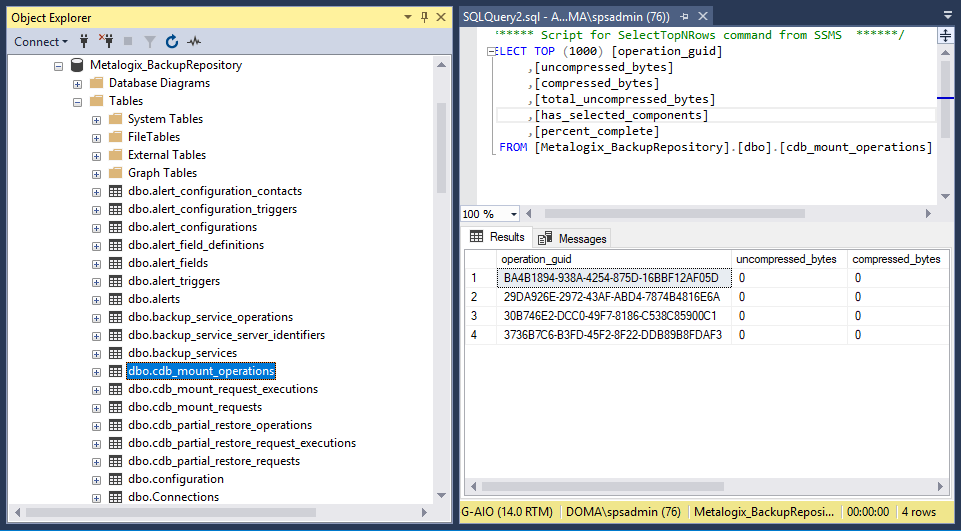Expand the Database Diagrams node
Viewport: 961px width, 531px height.
pyautogui.click(x=78, y=83)
